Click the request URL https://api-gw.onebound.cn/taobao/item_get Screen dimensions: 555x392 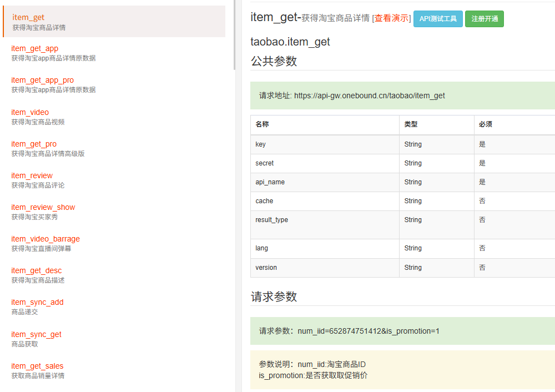tap(370, 96)
